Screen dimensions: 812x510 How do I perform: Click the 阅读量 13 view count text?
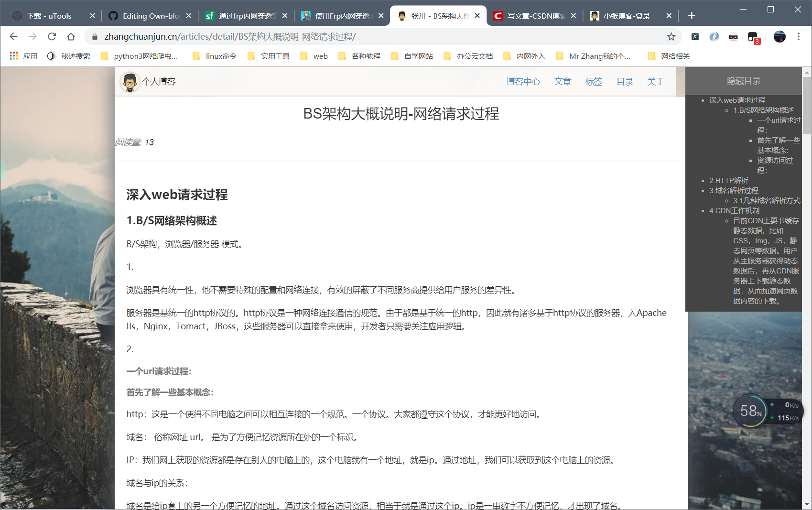click(x=134, y=142)
